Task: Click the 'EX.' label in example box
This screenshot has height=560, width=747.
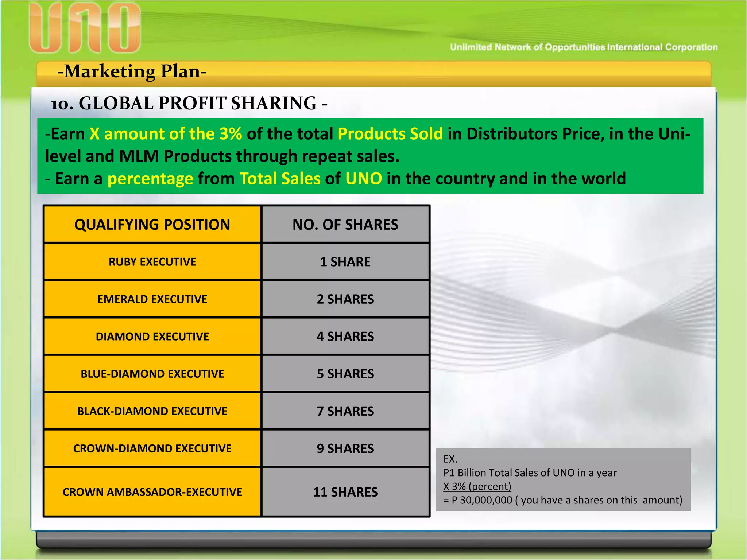Action: coord(450,459)
